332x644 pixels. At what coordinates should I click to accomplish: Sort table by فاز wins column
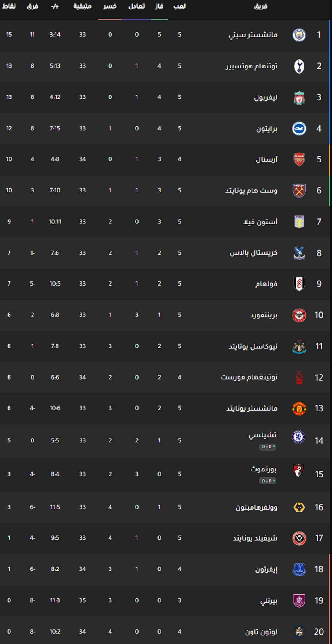click(x=159, y=6)
